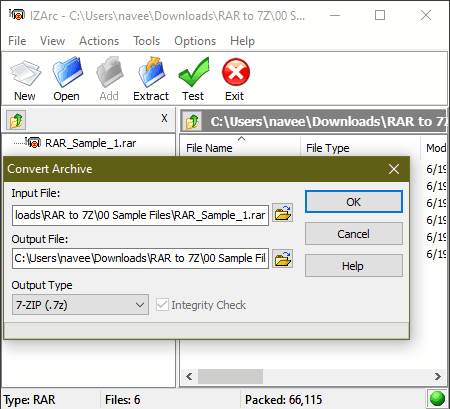Screen dimensions: 450x409
Task: Click the horizontal scrollbar thumb
Action: [x=230, y=377]
